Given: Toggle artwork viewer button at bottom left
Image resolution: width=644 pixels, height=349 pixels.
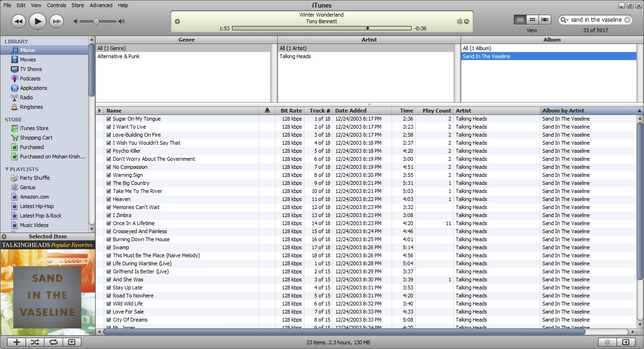Looking at the screenshot, I should (72, 342).
